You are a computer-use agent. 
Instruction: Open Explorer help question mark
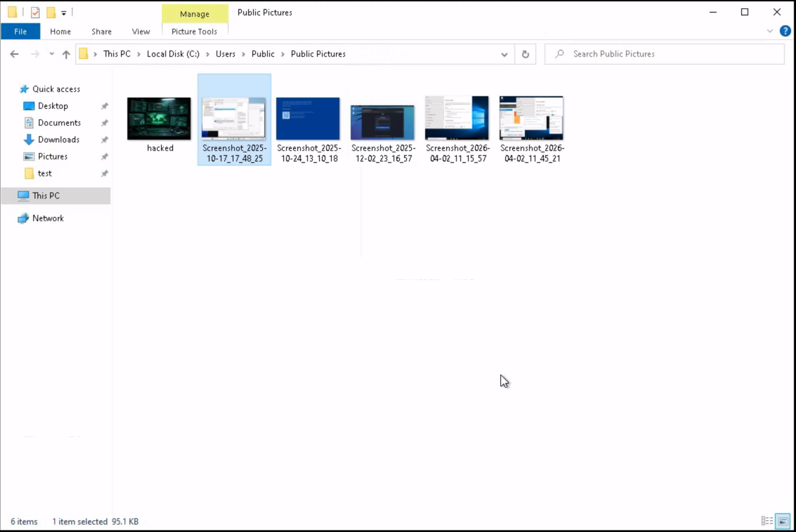click(x=785, y=31)
